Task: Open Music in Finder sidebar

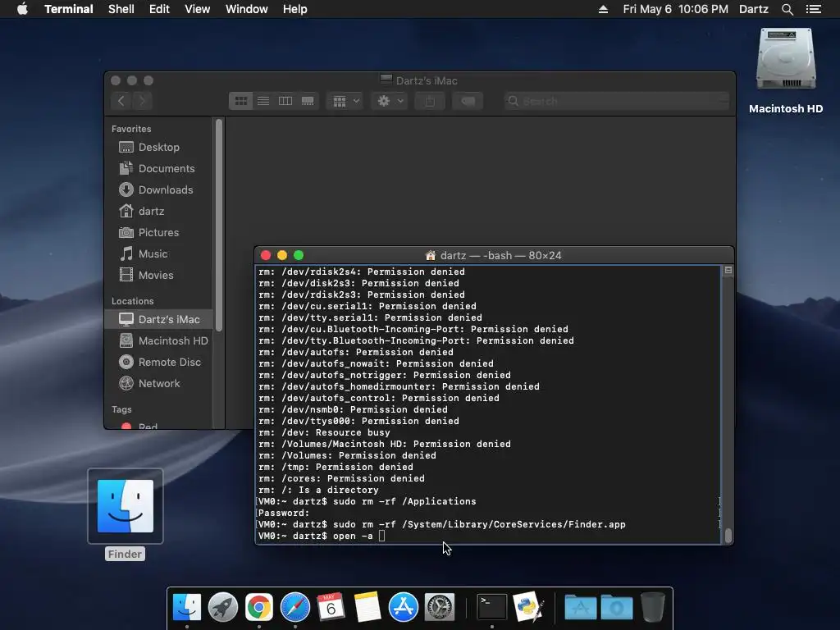Action: click(x=159, y=254)
